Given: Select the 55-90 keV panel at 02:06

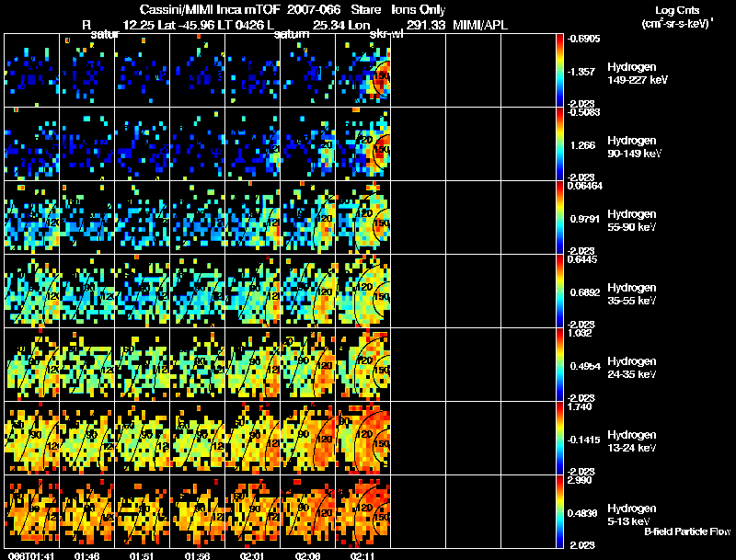Looking at the screenshot, I should point(308,218).
